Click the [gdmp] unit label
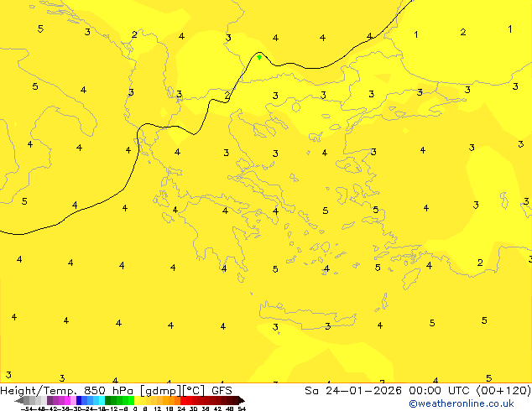The width and height of the screenshot is (532, 411). pos(161,391)
